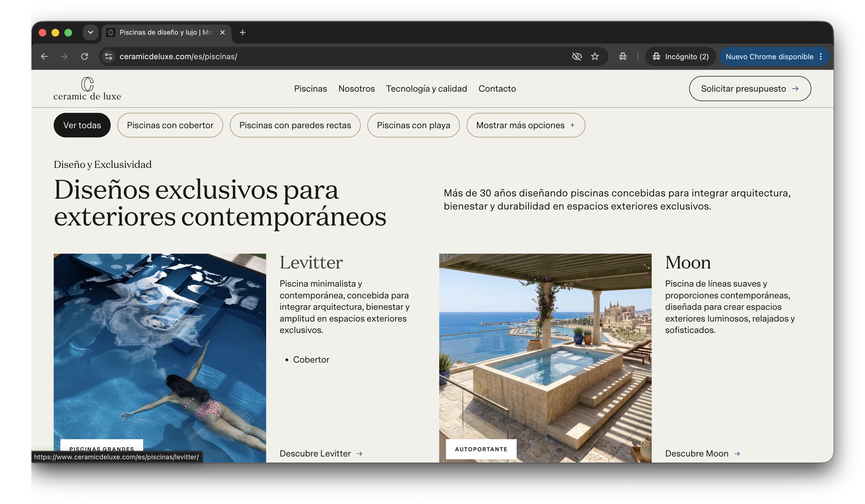
Task: Open the Contacto page
Action: click(497, 89)
